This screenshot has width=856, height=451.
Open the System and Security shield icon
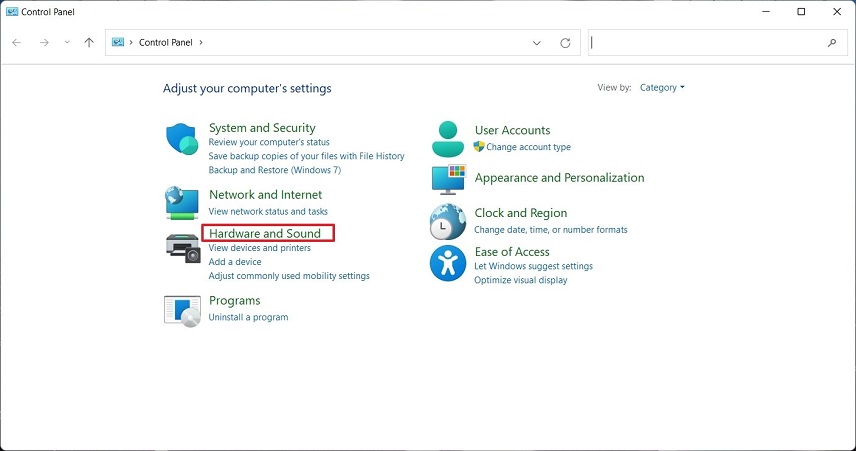pos(182,139)
